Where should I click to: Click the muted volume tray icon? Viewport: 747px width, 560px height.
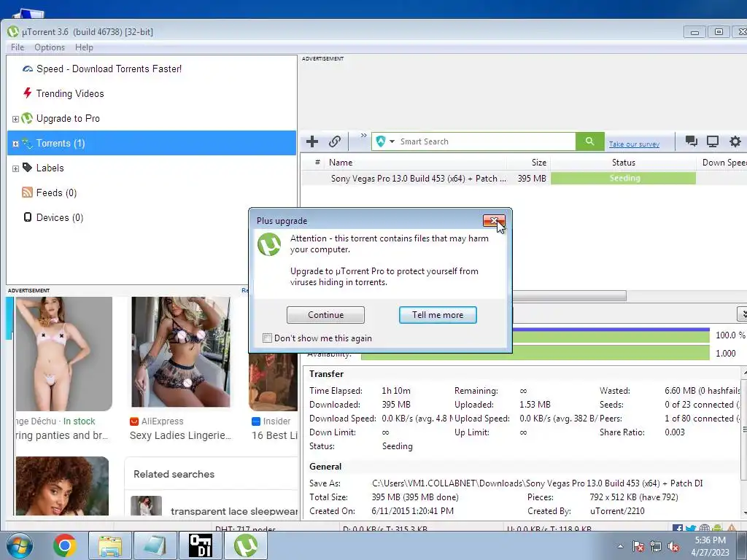(673, 546)
